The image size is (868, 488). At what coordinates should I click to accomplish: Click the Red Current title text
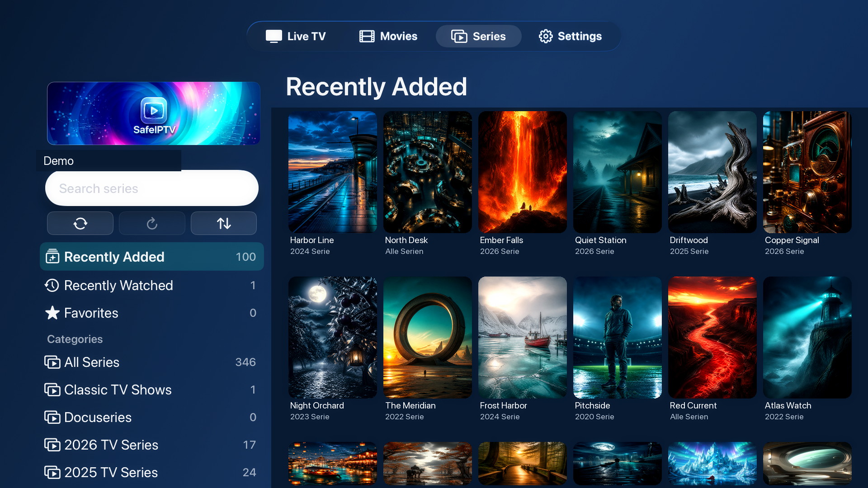click(693, 405)
